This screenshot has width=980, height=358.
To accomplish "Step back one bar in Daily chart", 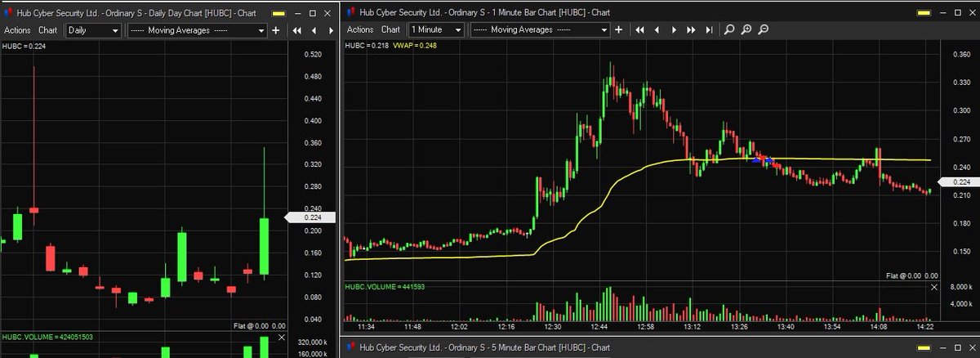I will 315,29.
